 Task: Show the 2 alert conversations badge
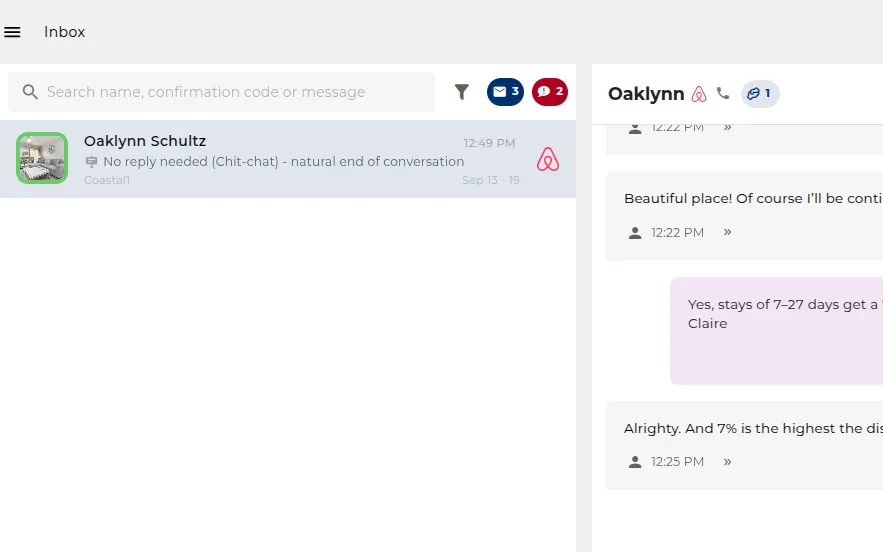tap(550, 92)
